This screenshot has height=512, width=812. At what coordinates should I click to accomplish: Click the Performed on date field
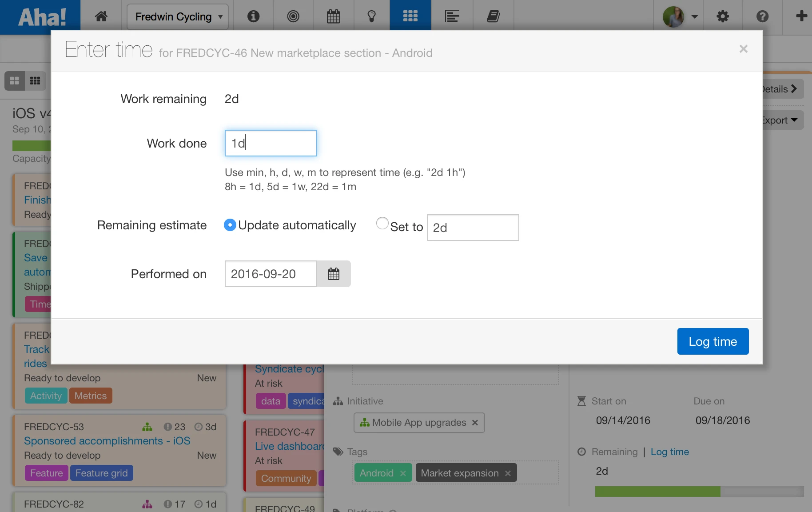point(271,274)
